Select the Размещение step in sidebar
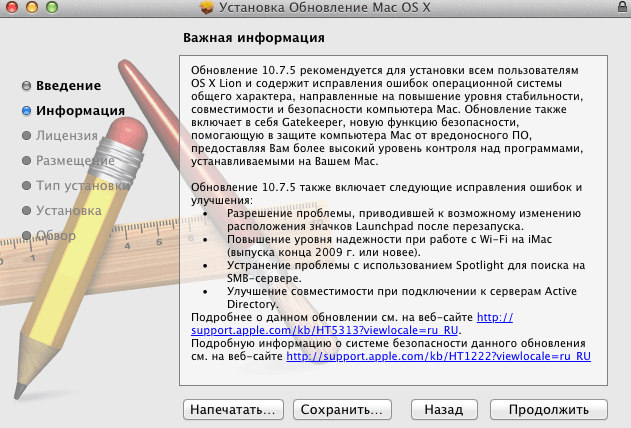Viewport: 631px width, 428px height. click(x=75, y=160)
